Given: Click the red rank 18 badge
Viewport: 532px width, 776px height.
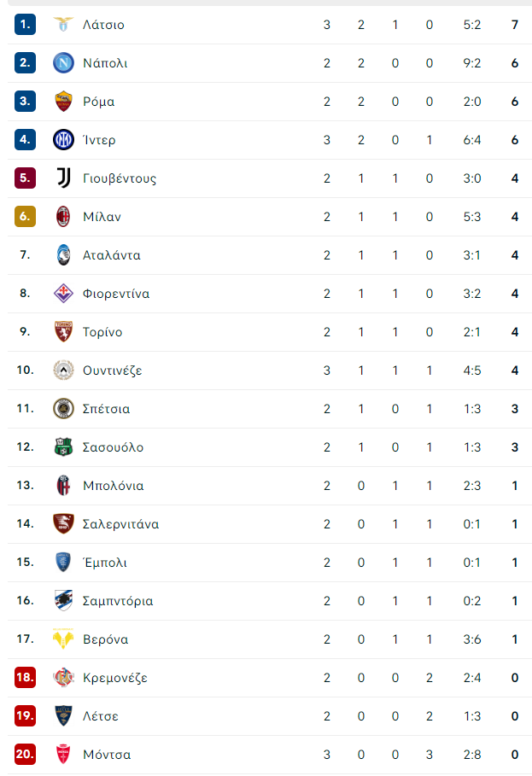Looking at the screenshot, I should tap(26, 677).
